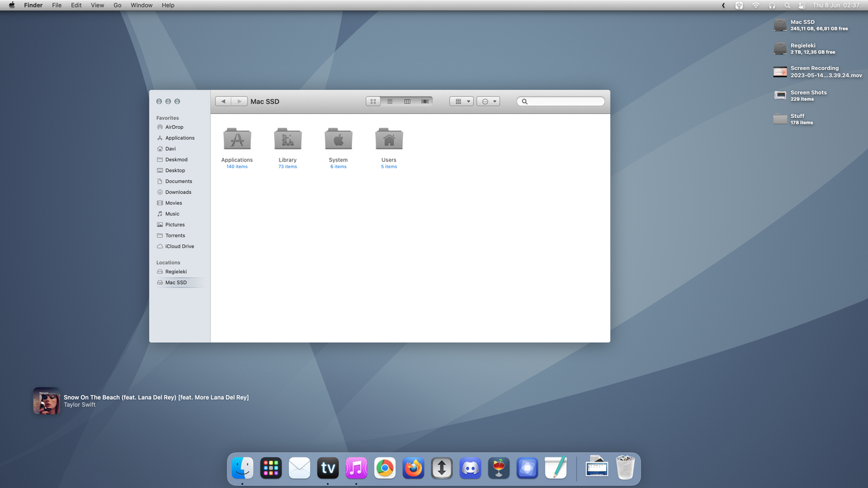Open Screen Recording file on desktop
868x488 pixels.
coord(817,72)
